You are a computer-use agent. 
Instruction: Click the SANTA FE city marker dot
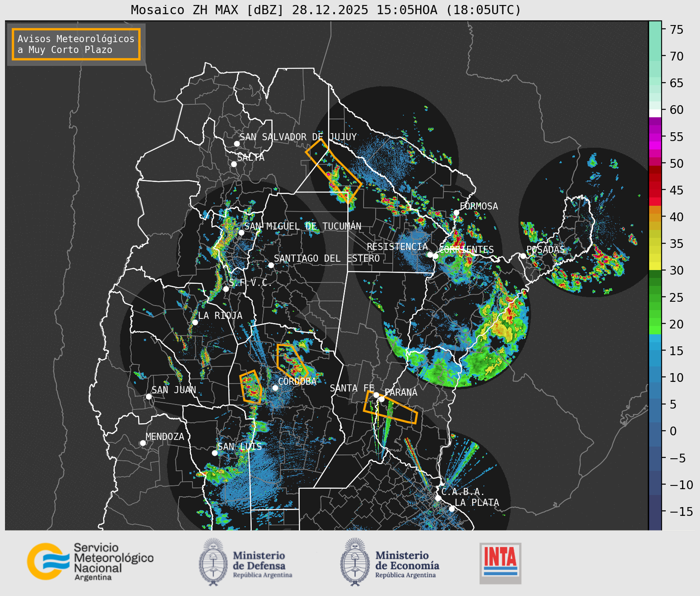pyautogui.click(x=376, y=395)
